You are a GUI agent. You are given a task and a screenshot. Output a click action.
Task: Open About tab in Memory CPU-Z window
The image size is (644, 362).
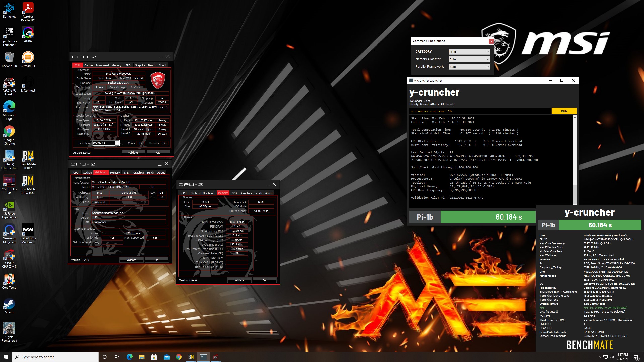(269, 193)
